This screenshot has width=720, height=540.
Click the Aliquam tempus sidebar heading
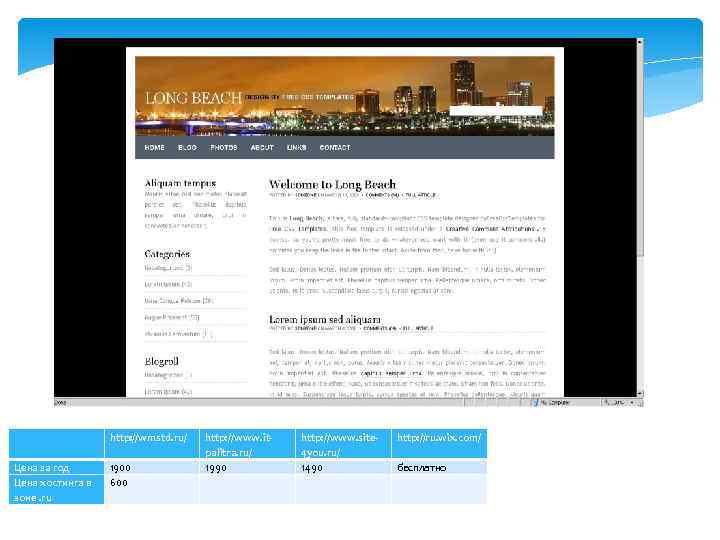(180, 183)
